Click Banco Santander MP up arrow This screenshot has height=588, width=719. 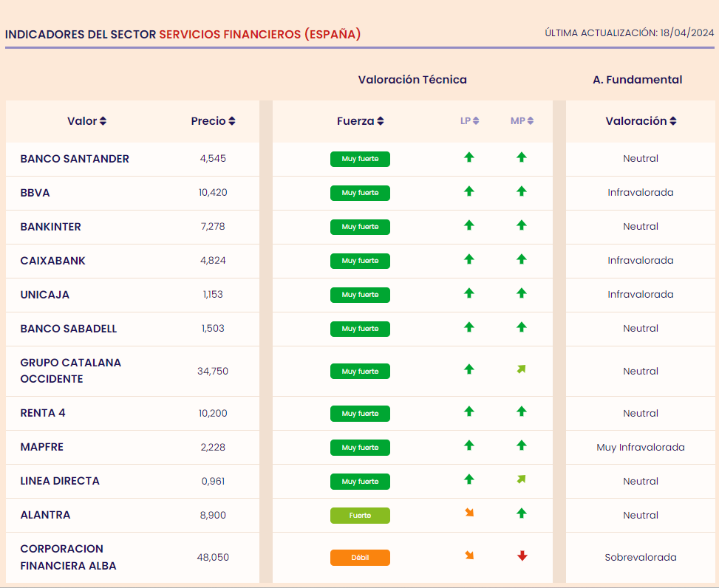(x=522, y=157)
